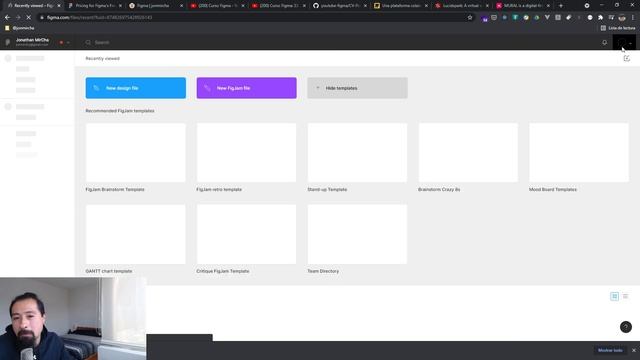Viewport: 640px width, 360px height.
Task: Open FigJam retro template thumbnail
Action: 247,153
